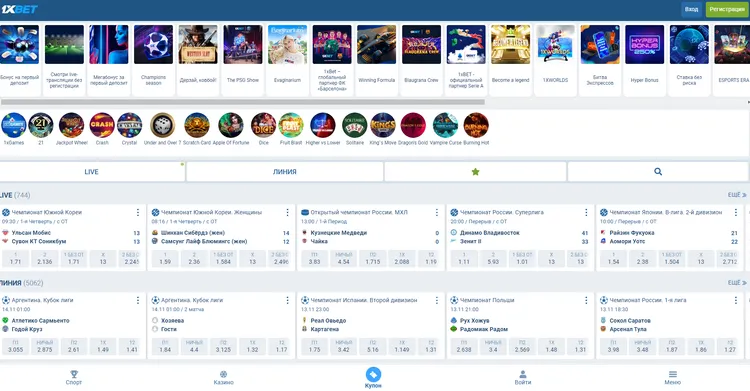Viewport: 750px width, 391px height.
Task: Open options menu for Чемпионат Южной Кореи
Action: [138, 212]
